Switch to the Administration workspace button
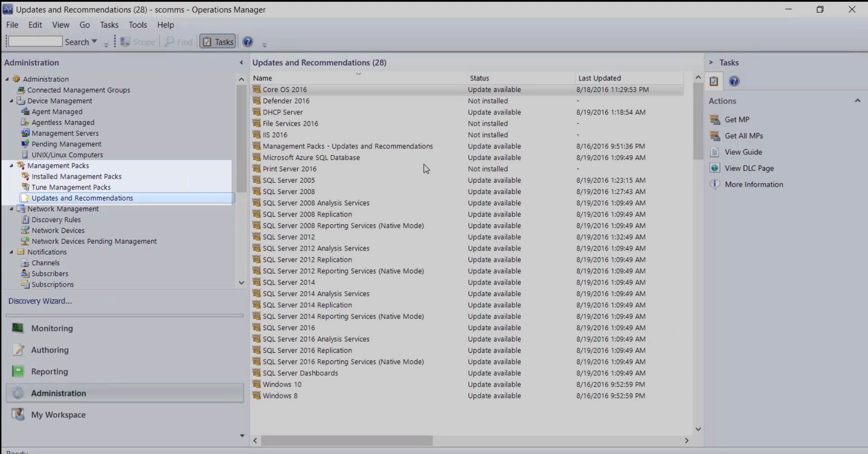Screen dimensions: 868x454 click(125, 393)
